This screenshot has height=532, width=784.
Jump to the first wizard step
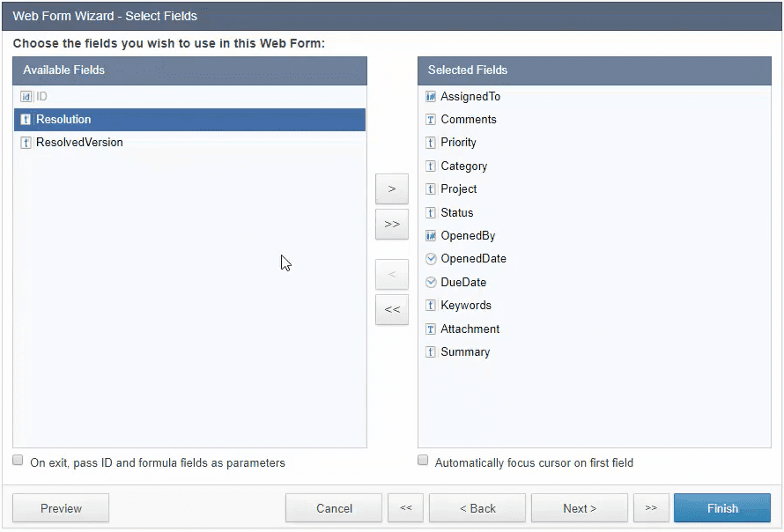406,508
